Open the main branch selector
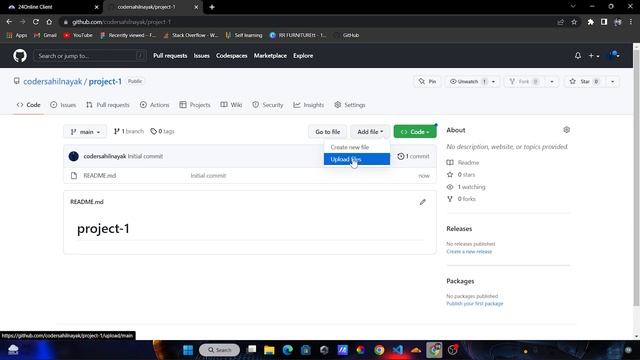Viewport: 640px width, 360px height. pos(85,131)
